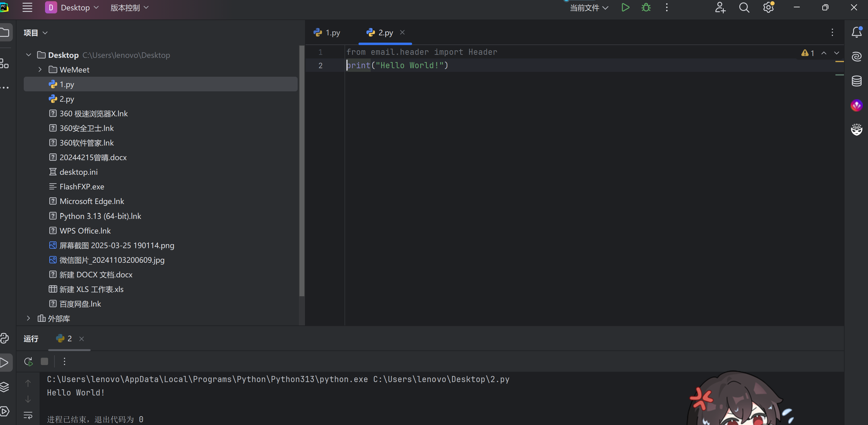The image size is (868, 425).
Task: Switch to the 1.py editor tab
Action: pyautogui.click(x=327, y=33)
